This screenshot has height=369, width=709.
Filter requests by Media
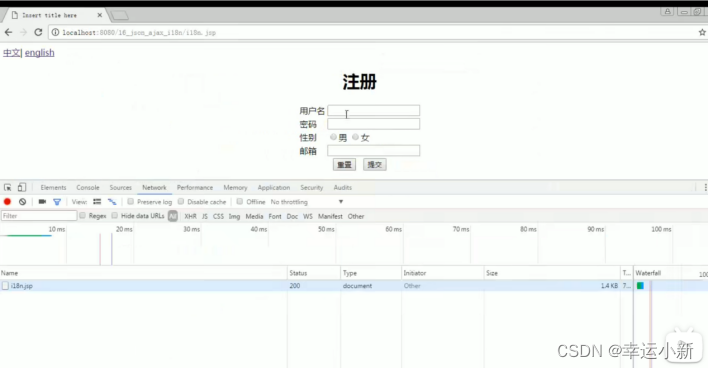(x=254, y=216)
